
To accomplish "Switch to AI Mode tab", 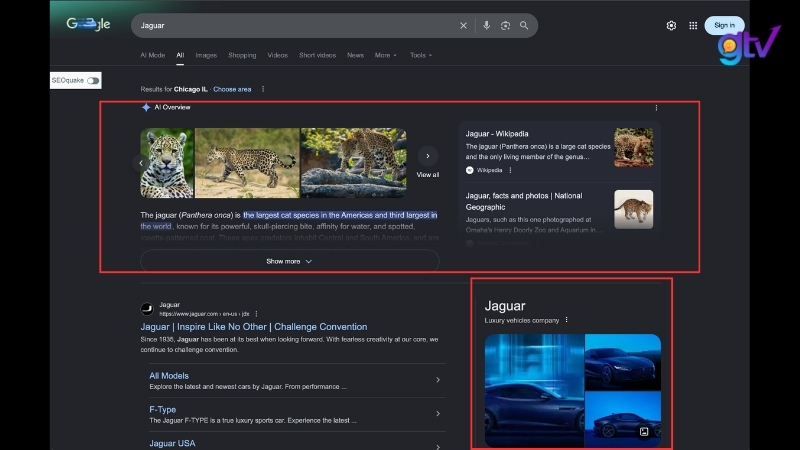I will pos(153,55).
